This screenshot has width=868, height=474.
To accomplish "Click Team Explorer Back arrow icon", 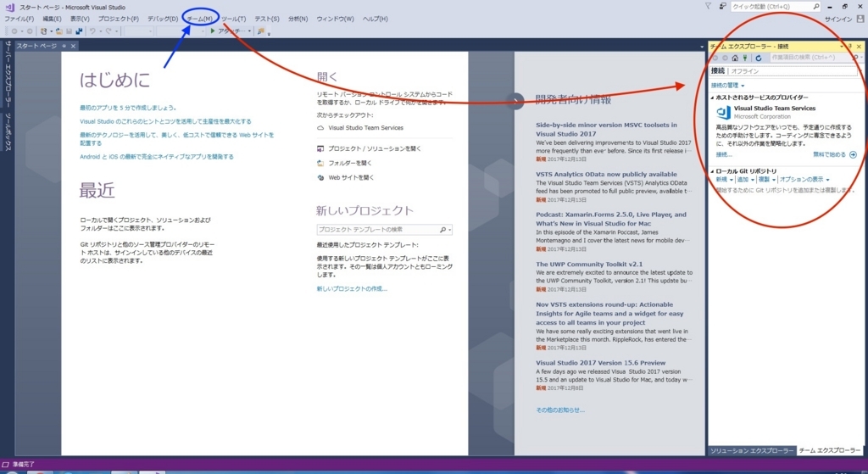I will tap(715, 58).
